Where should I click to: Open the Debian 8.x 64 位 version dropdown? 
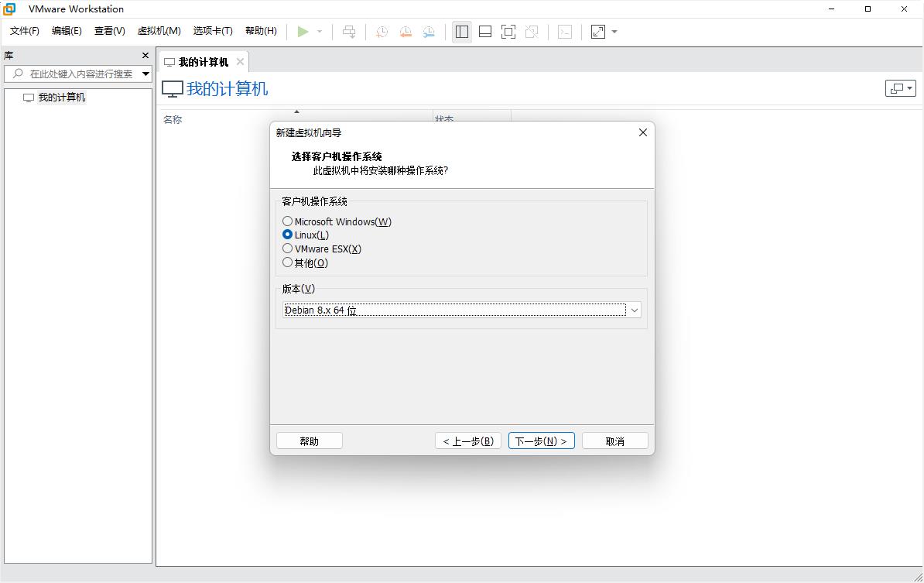pyautogui.click(x=461, y=310)
